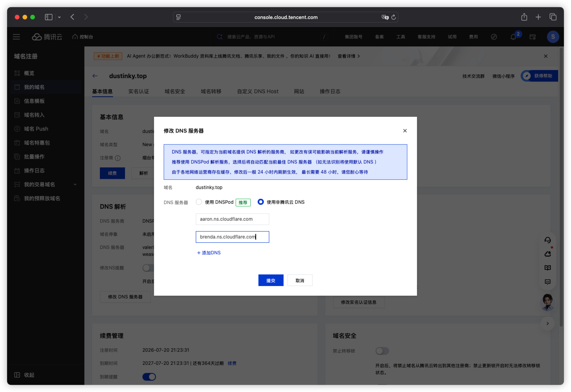Click the 添加DNS link
The image size is (571, 392).
pyautogui.click(x=209, y=252)
